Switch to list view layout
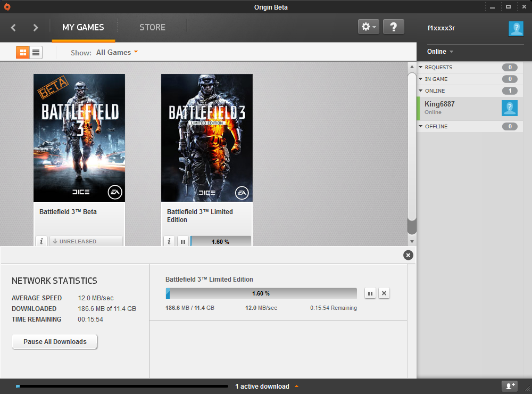This screenshot has width=532, height=394. (x=36, y=52)
